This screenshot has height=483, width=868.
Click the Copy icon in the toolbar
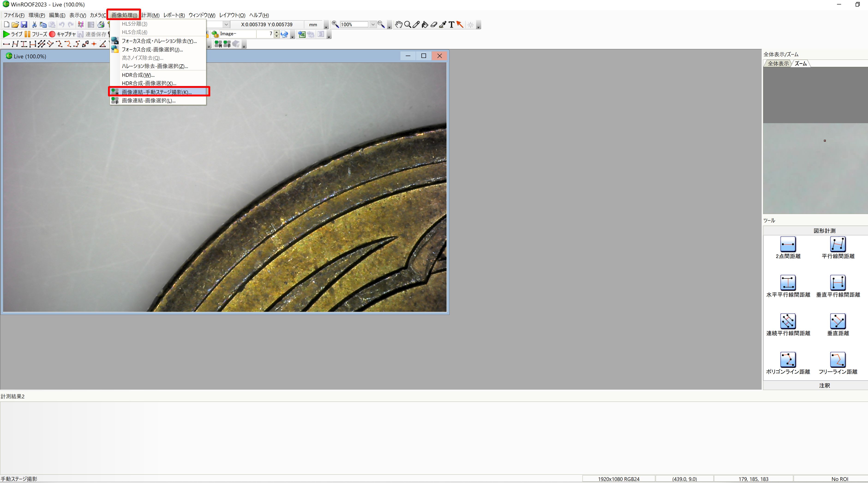pyautogui.click(x=43, y=25)
